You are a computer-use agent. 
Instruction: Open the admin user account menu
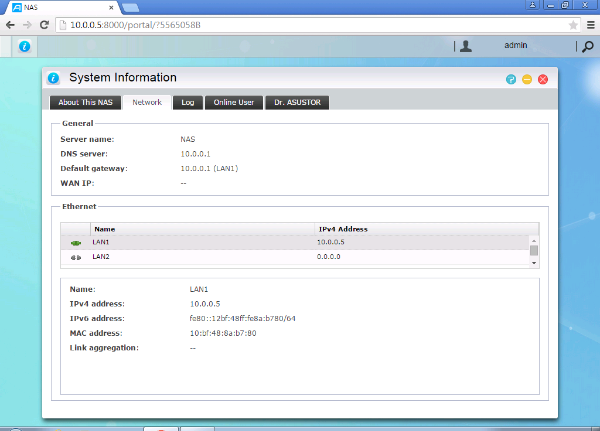point(466,46)
